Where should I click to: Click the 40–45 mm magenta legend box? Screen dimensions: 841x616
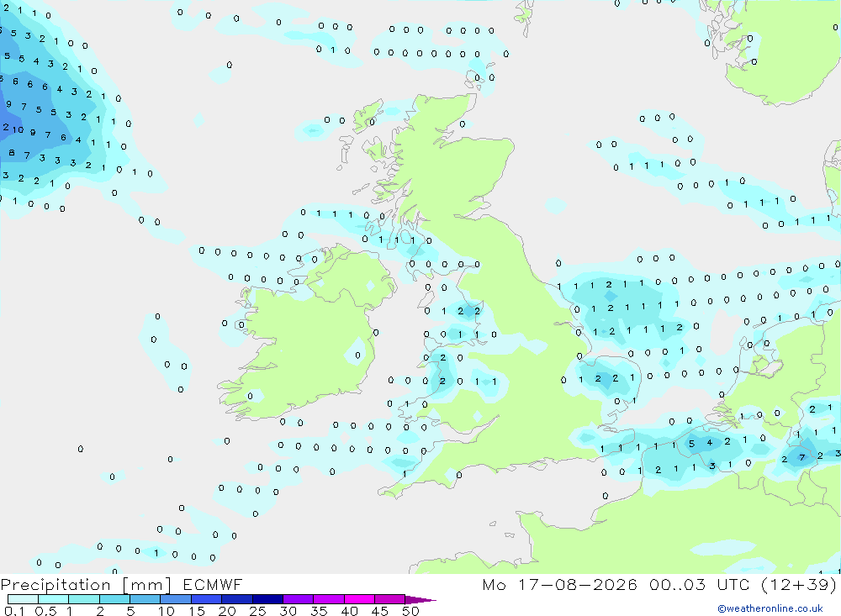[359, 599]
